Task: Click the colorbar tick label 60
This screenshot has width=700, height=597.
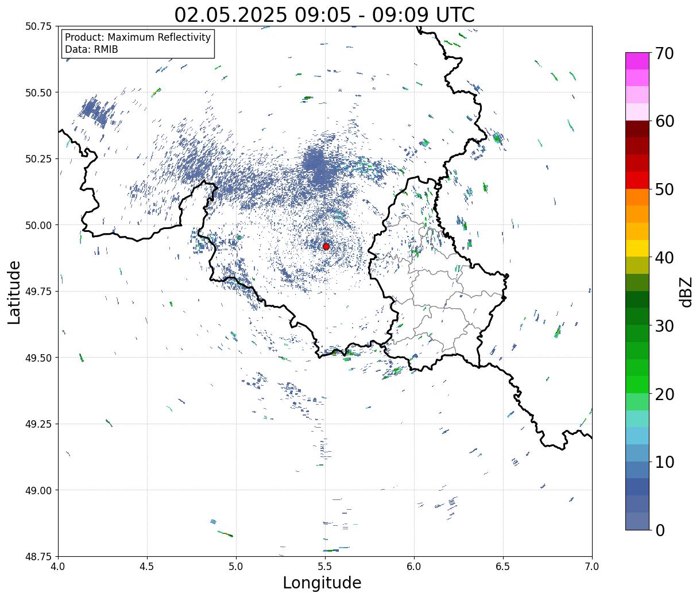Action: [664, 121]
